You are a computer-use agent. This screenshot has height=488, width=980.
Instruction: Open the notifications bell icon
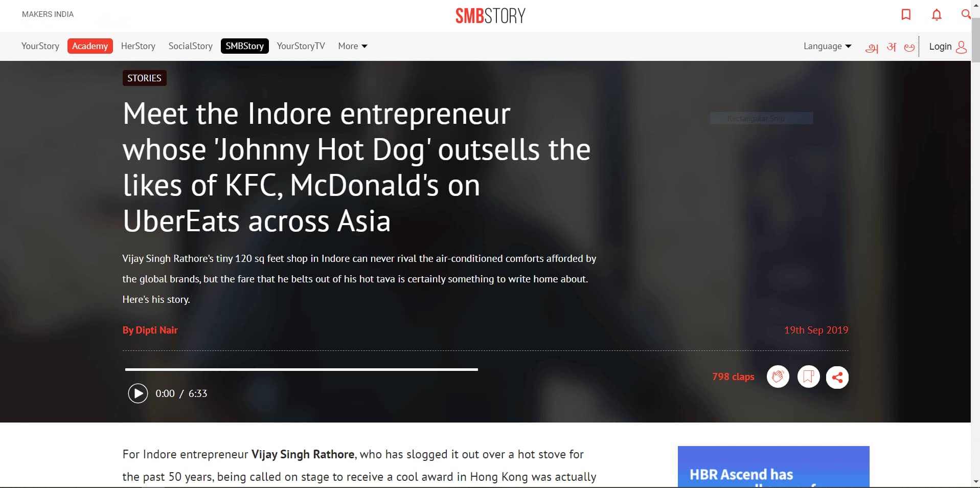click(937, 15)
